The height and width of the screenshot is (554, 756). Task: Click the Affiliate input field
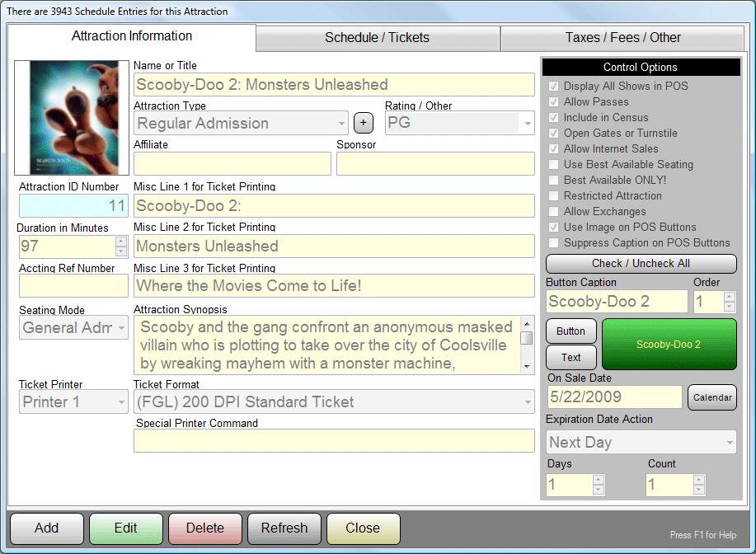232,164
